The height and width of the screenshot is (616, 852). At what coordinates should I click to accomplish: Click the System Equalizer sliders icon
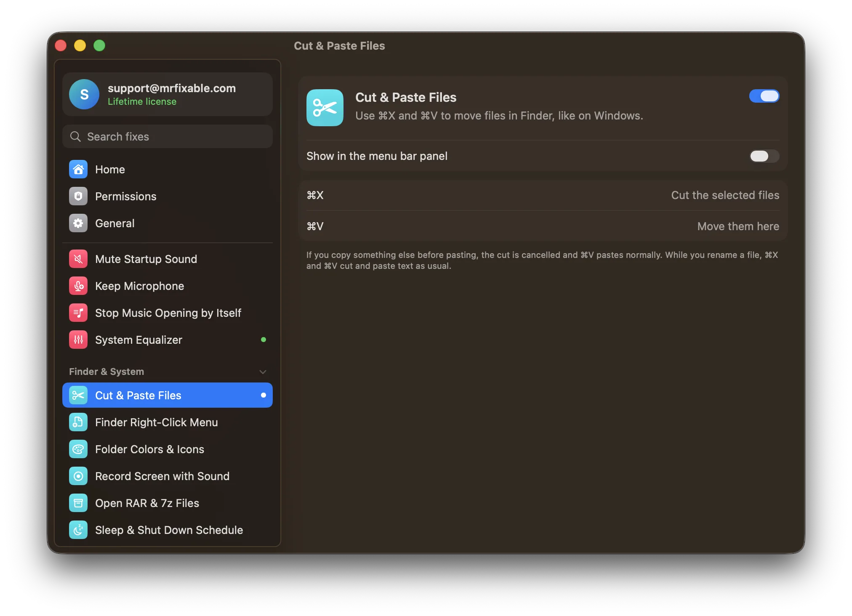click(x=78, y=340)
